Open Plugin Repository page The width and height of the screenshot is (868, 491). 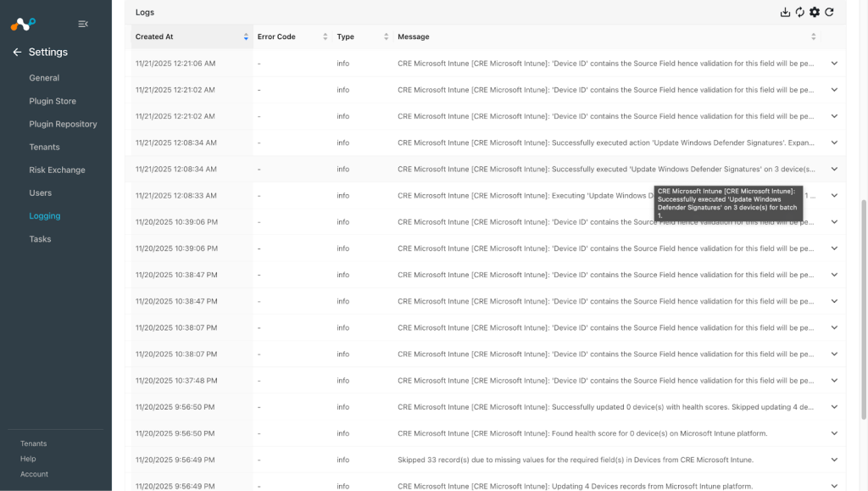tap(63, 124)
